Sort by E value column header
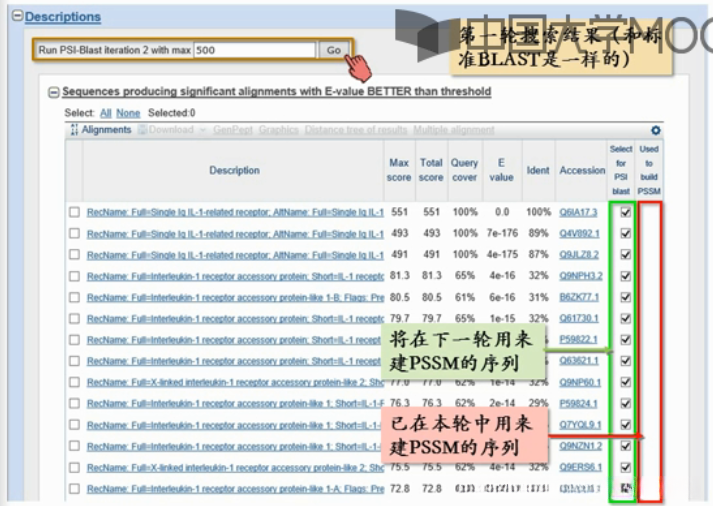 click(x=501, y=170)
